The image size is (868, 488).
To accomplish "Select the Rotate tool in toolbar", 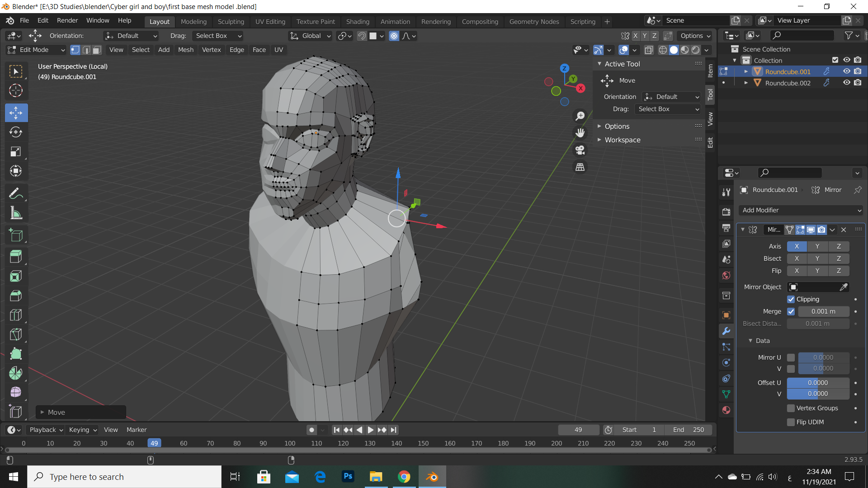I will click(16, 132).
